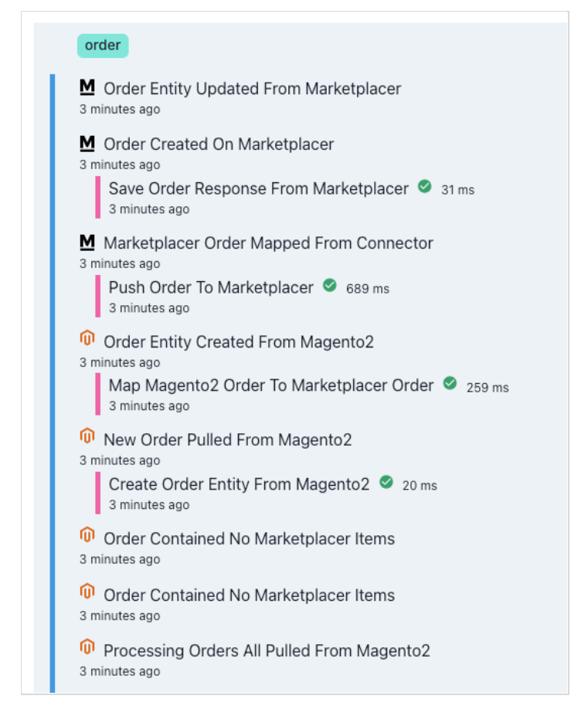Click green checkmark next to Map Magento2 Order
588x709 pixels.
tap(450, 384)
